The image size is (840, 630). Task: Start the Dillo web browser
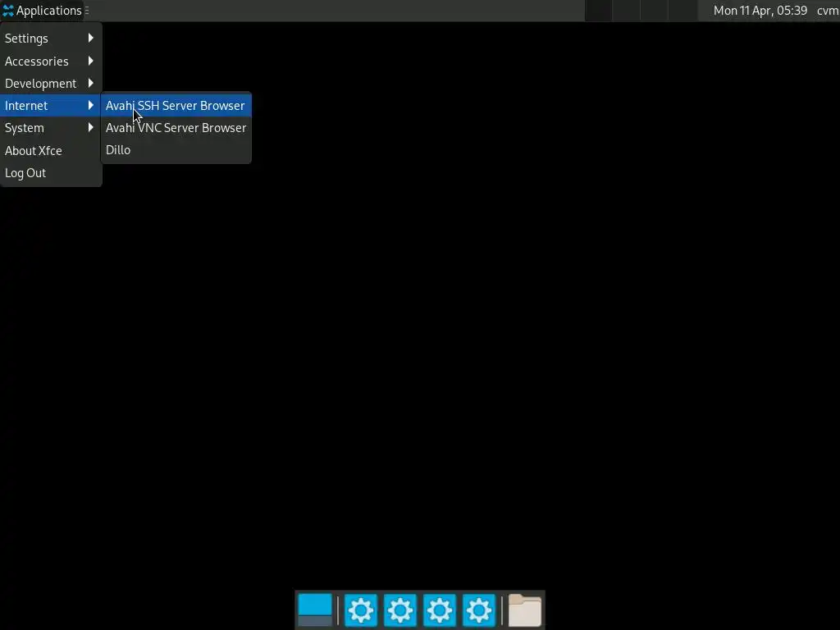pyautogui.click(x=176, y=150)
